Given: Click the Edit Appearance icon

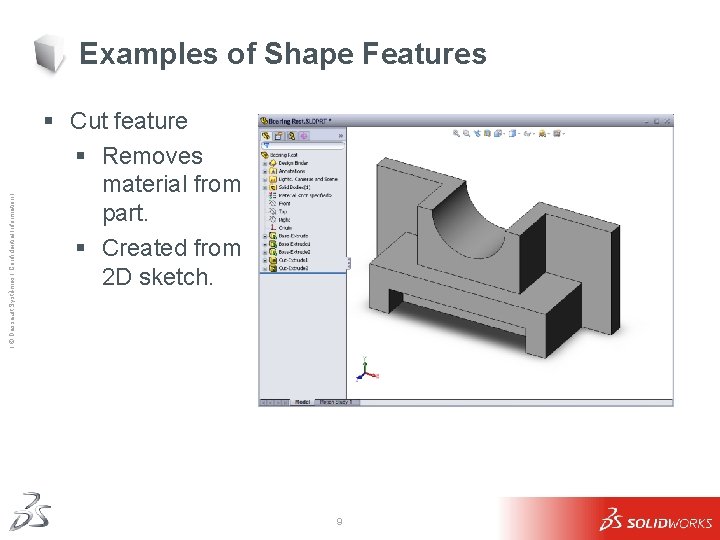Looking at the screenshot, I should click(542, 134).
